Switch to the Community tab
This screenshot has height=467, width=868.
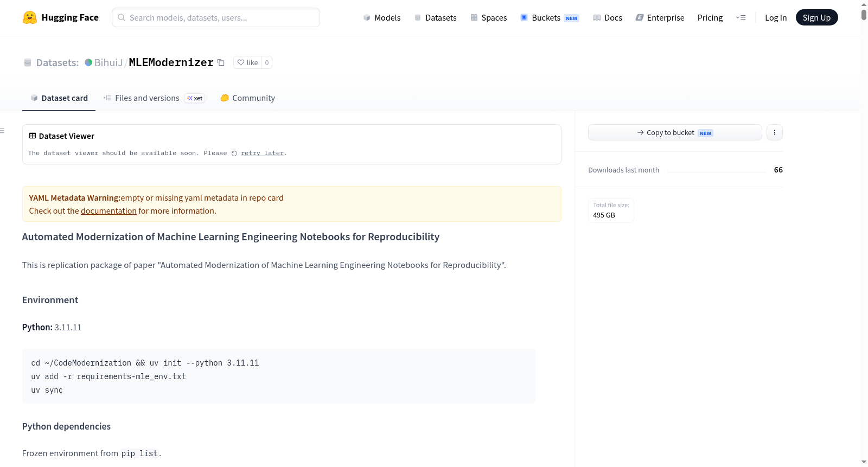point(247,98)
